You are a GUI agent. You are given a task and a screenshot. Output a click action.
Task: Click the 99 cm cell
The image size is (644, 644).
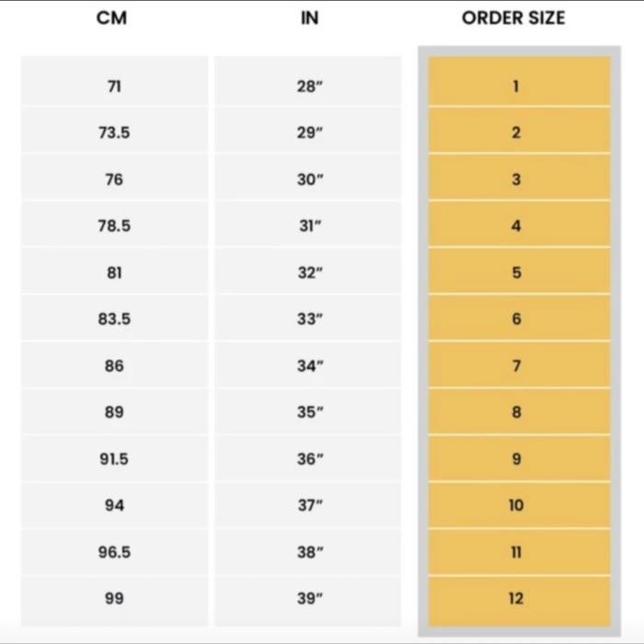(114, 598)
